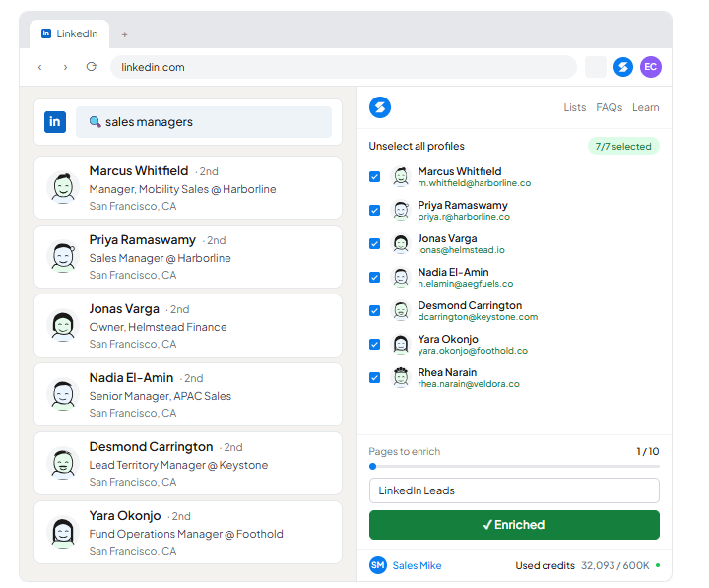This screenshot has height=588, width=709.
Task: Click the linkedin.com address bar
Action: coord(344,67)
